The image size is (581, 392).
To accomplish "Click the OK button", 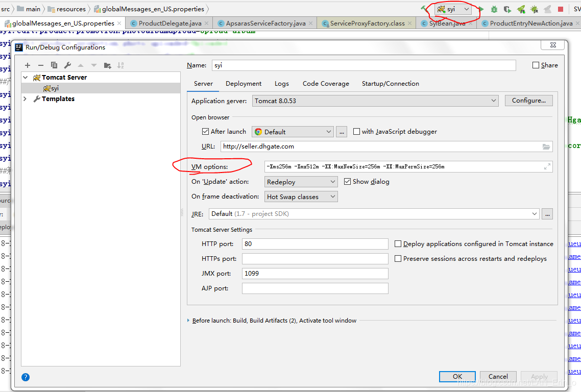I will pyautogui.click(x=457, y=377).
